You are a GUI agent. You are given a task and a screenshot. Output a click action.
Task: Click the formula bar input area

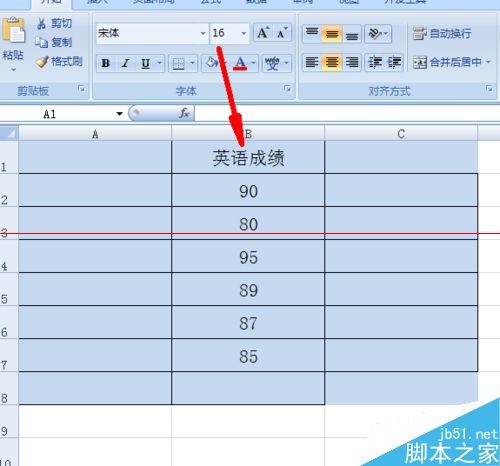point(347,114)
